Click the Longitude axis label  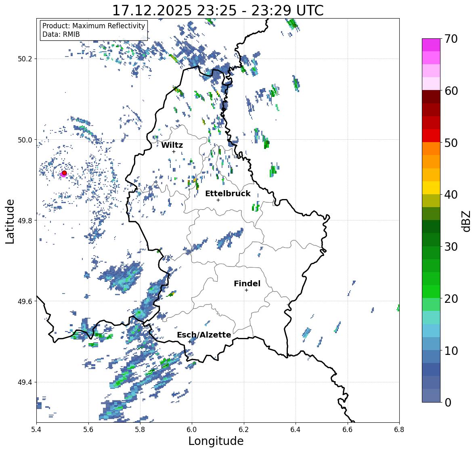point(216,441)
